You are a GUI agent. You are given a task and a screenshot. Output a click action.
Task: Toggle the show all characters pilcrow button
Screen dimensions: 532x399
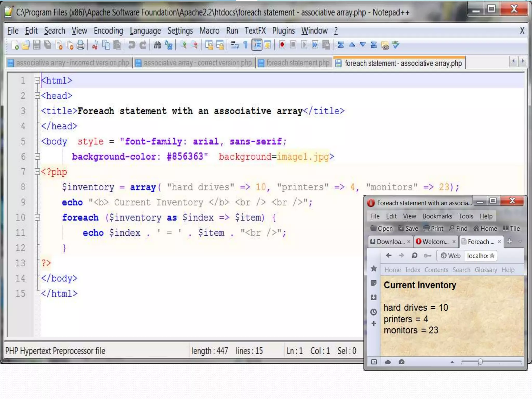(245, 45)
